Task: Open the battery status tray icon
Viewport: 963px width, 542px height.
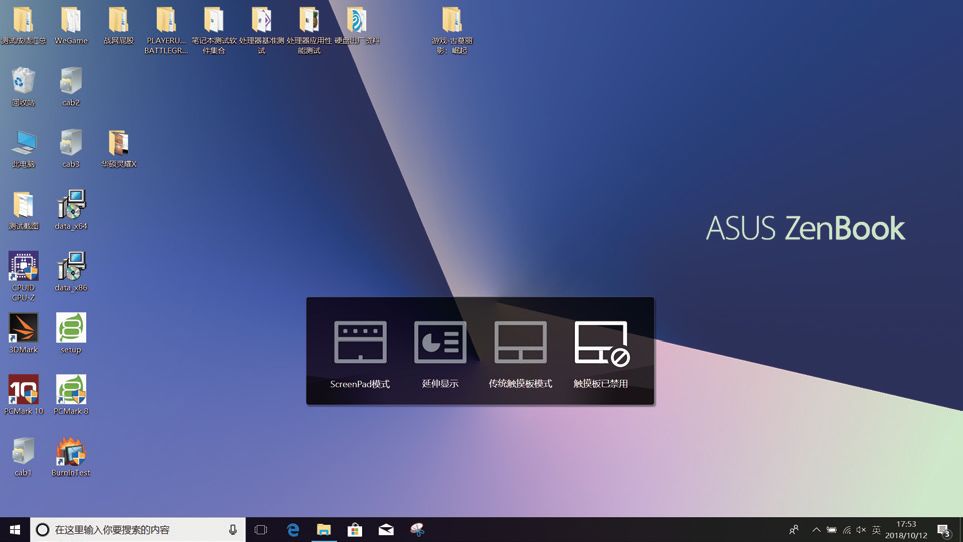Action: tap(832, 530)
